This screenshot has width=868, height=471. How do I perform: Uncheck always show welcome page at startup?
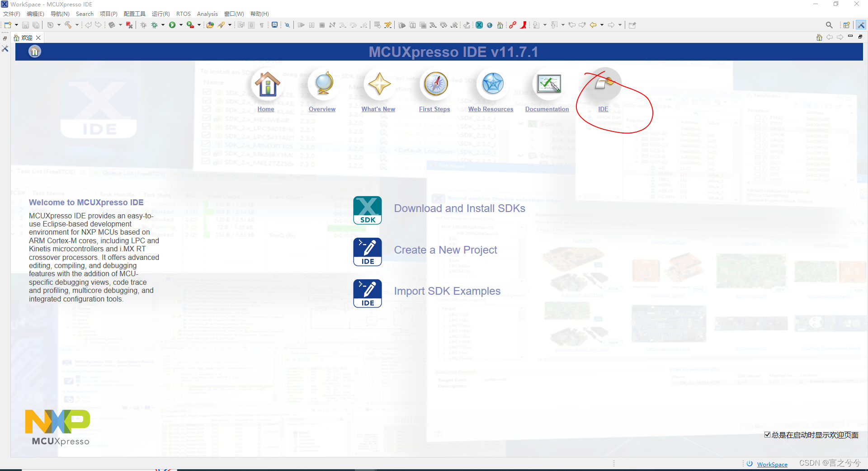[x=768, y=435]
